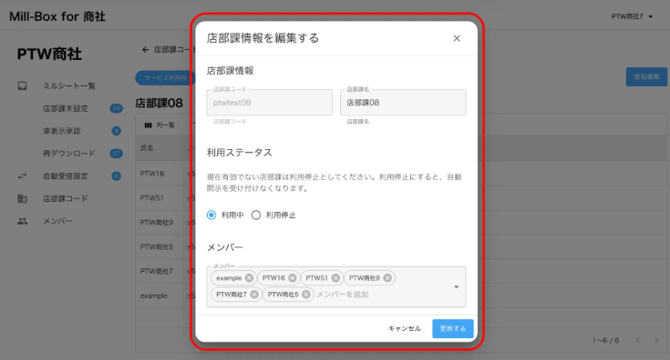Select the 利用中 radio button
670x360 pixels.
click(212, 215)
